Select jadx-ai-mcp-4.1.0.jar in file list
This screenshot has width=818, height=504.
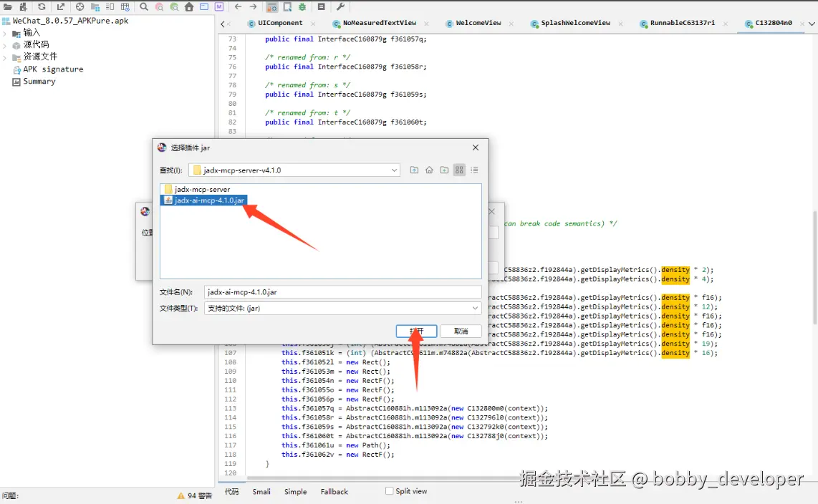tap(205, 200)
